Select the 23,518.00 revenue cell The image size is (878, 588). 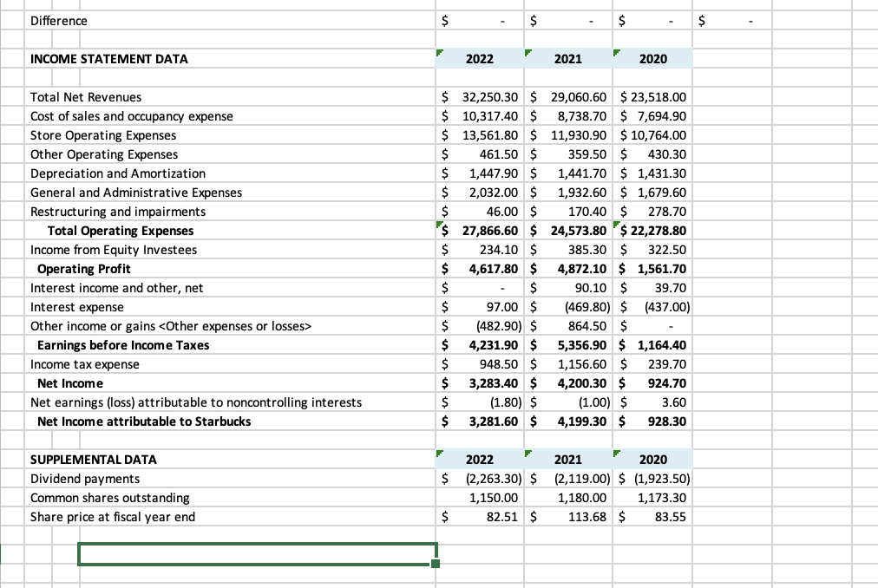coord(653,97)
